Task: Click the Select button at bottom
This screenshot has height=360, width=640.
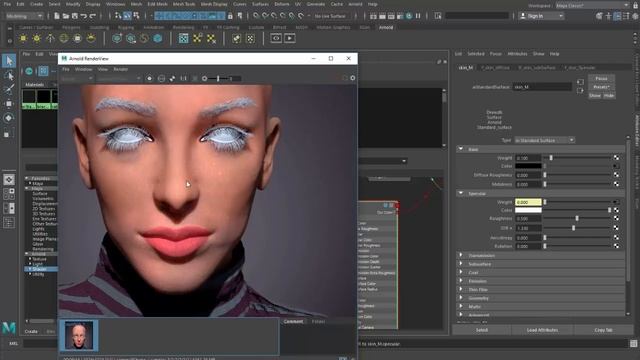Action: click(x=482, y=330)
